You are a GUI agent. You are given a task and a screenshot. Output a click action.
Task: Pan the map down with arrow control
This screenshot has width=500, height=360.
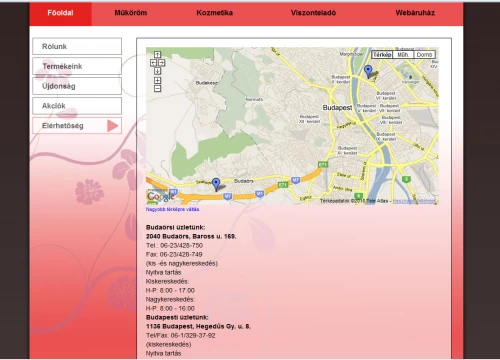click(157, 71)
